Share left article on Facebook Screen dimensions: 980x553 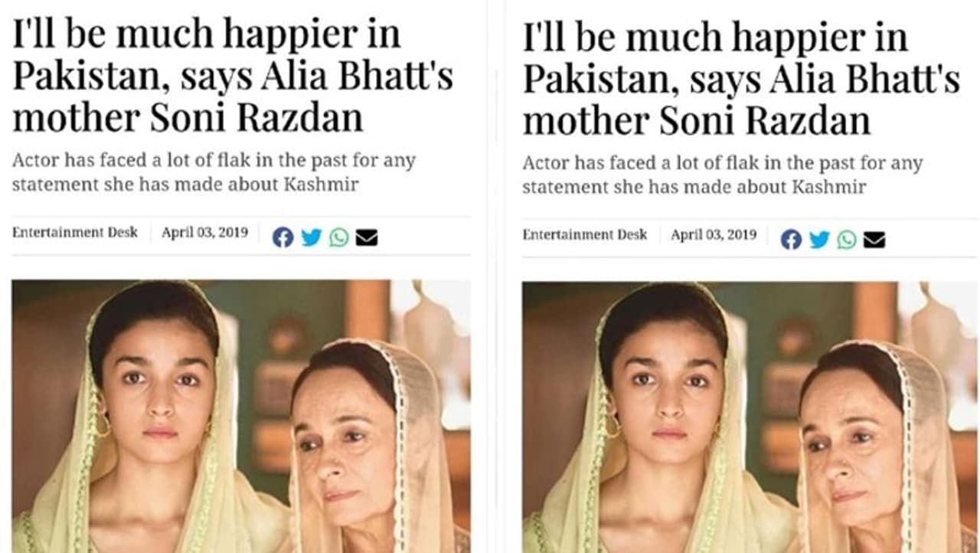[x=283, y=237]
